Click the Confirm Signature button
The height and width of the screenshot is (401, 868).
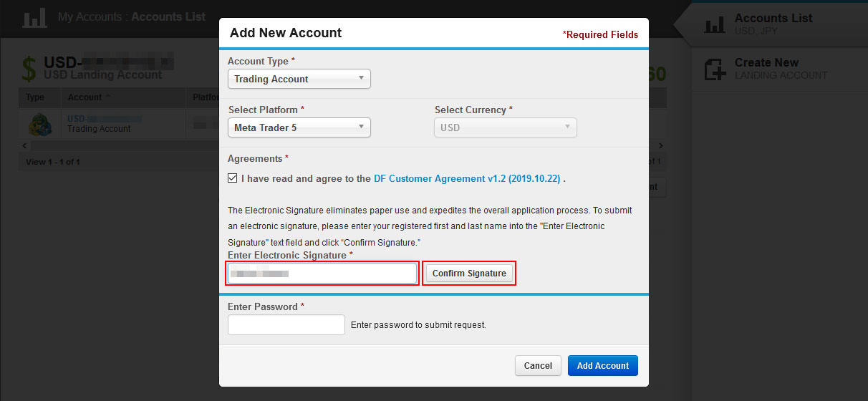coord(469,274)
